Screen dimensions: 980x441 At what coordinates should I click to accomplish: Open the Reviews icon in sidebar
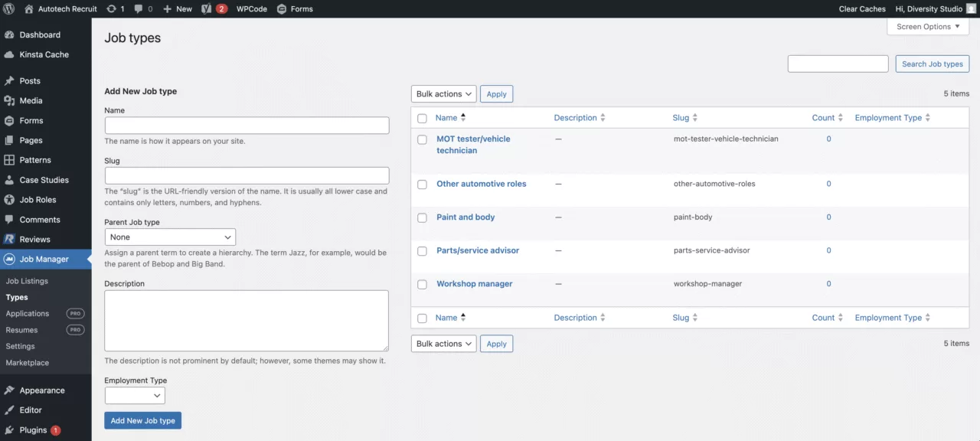(9, 240)
